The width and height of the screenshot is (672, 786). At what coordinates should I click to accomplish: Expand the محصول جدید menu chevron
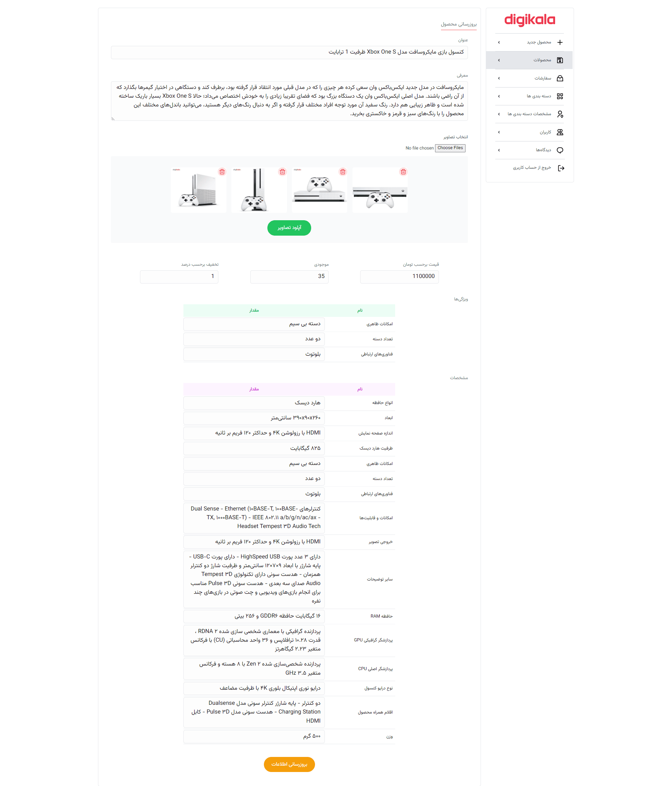(499, 42)
